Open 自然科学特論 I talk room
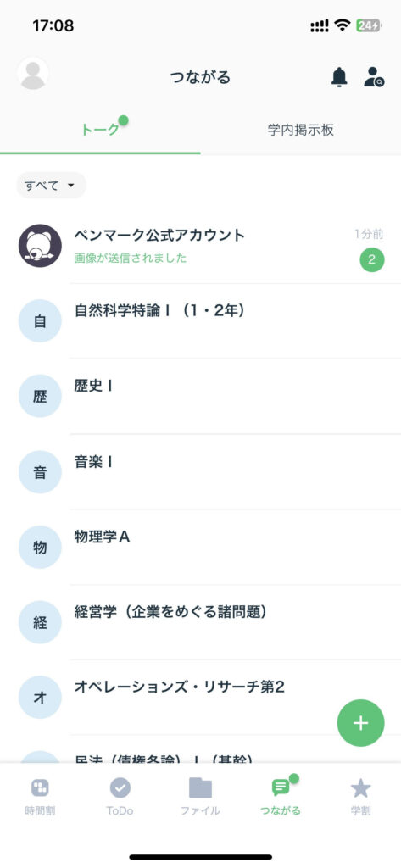 click(200, 321)
